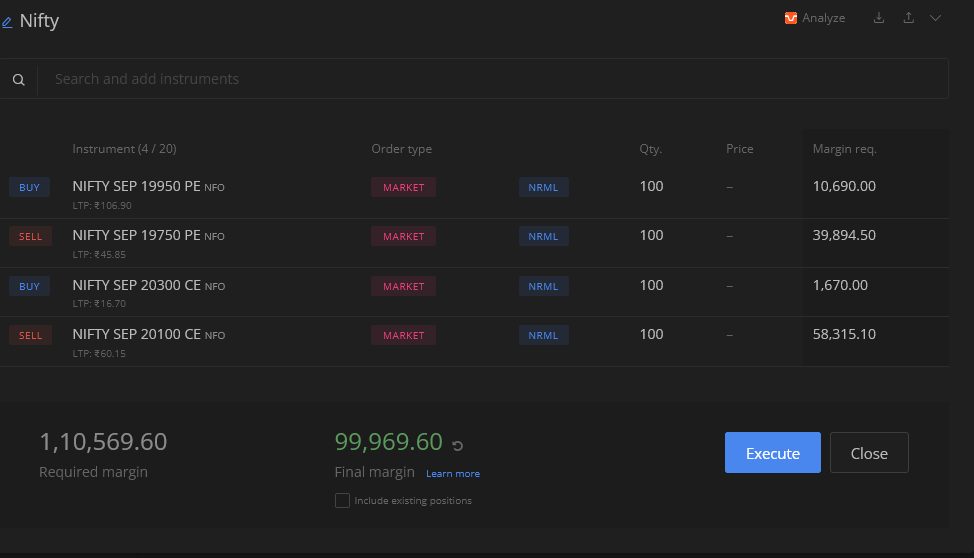This screenshot has width=974, height=558.
Task: Toggle NRML product for 19750 PE
Action: 544,236
